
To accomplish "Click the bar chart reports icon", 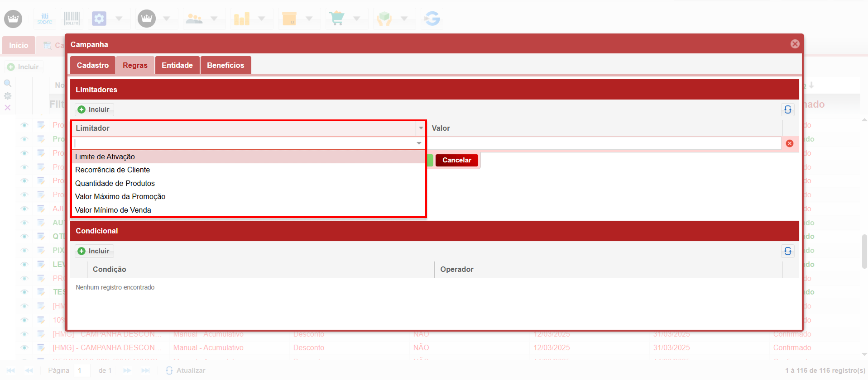I will click(242, 19).
